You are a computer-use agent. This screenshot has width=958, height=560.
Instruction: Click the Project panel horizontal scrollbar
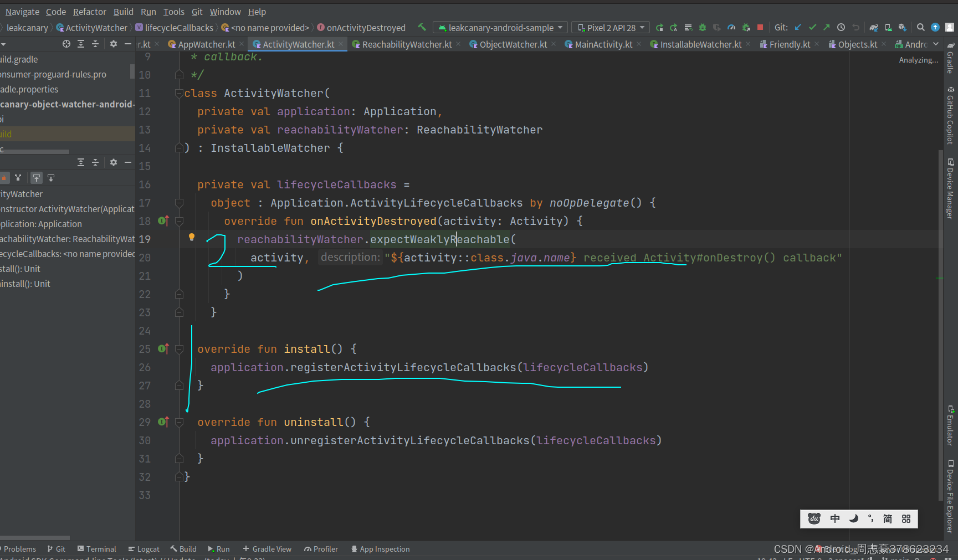tap(35, 151)
